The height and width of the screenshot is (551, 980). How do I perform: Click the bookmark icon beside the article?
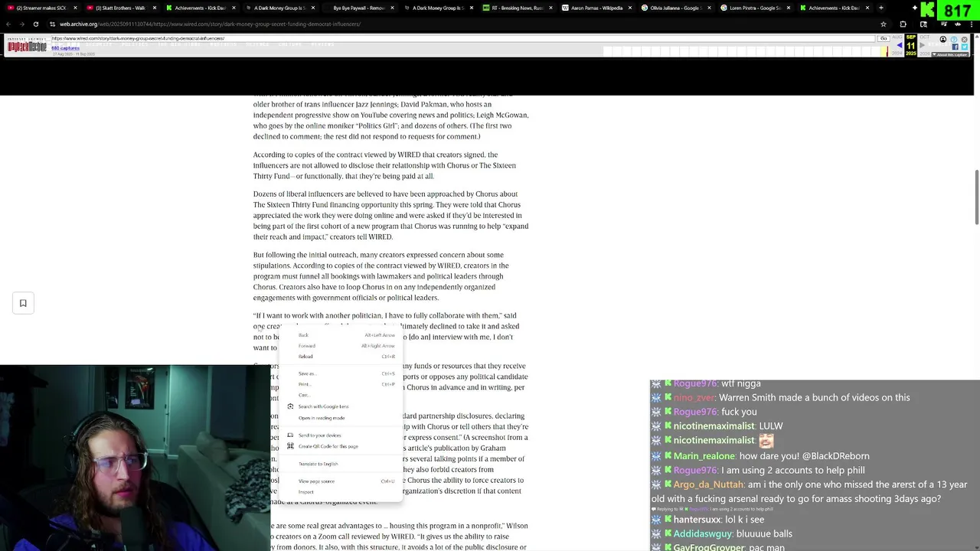click(23, 303)
